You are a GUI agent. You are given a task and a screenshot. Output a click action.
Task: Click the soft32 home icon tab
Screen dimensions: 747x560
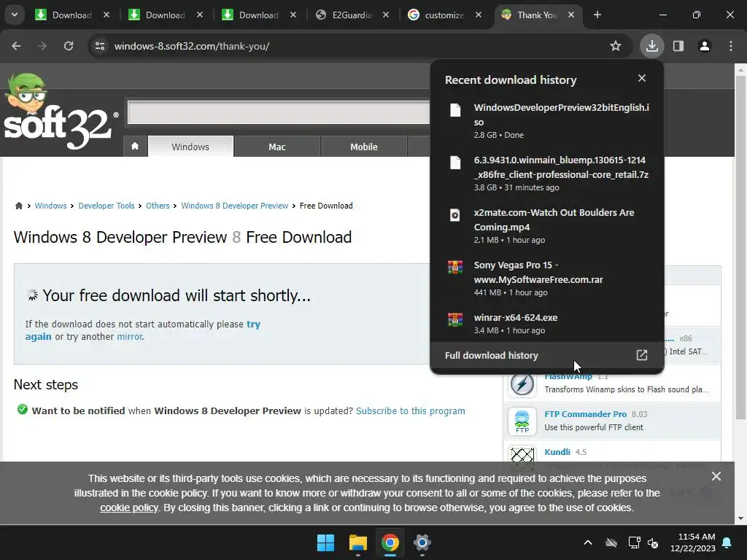(x=135, y=146)
